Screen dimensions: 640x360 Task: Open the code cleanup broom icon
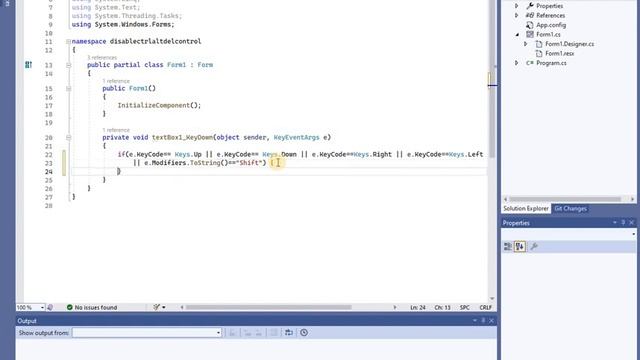click(156, 307)
